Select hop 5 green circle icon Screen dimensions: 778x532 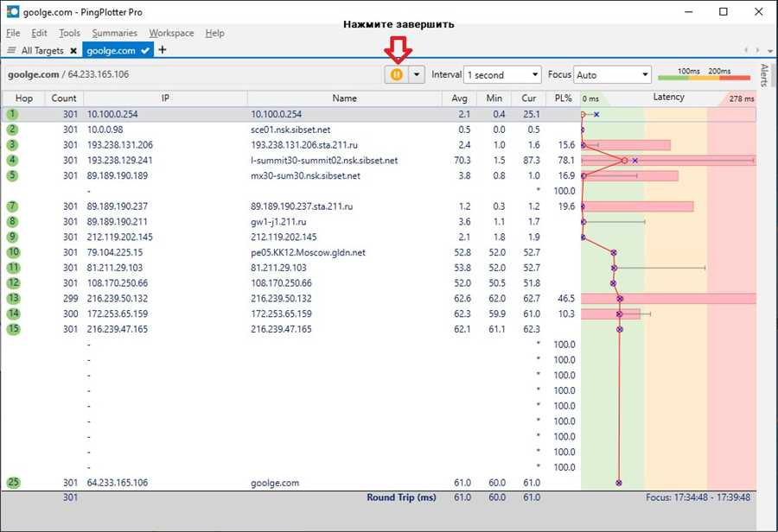click(x=12, y=175)
